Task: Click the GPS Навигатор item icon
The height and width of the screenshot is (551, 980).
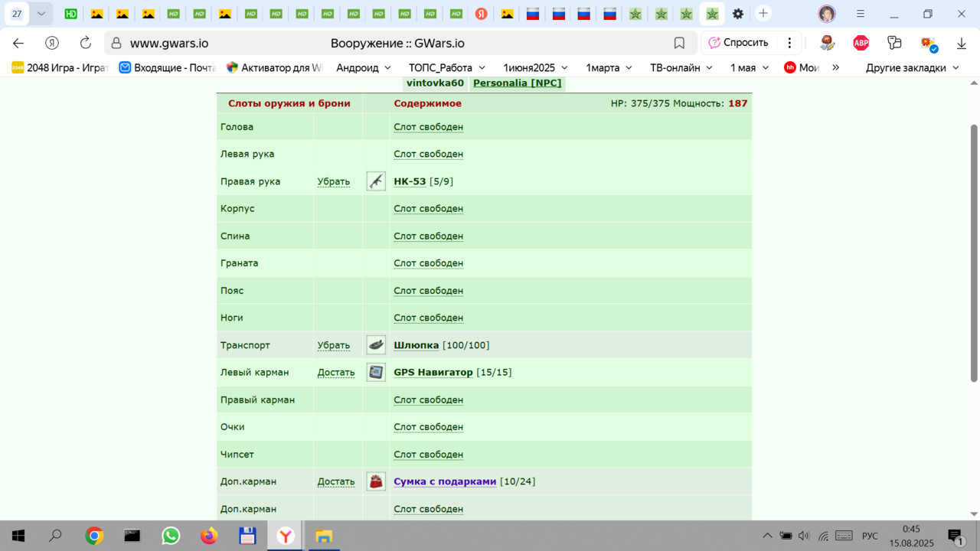Action: pos(376,373)
